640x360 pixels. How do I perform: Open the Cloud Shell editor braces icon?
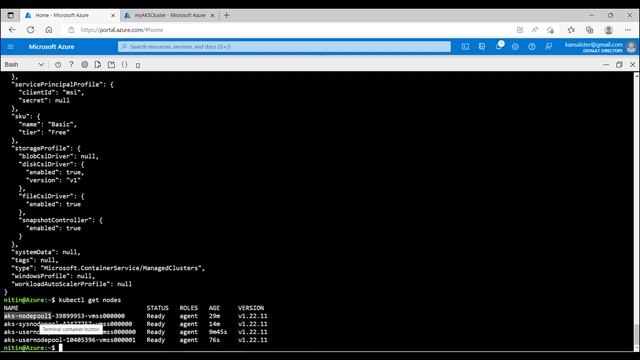pos(124,64)
